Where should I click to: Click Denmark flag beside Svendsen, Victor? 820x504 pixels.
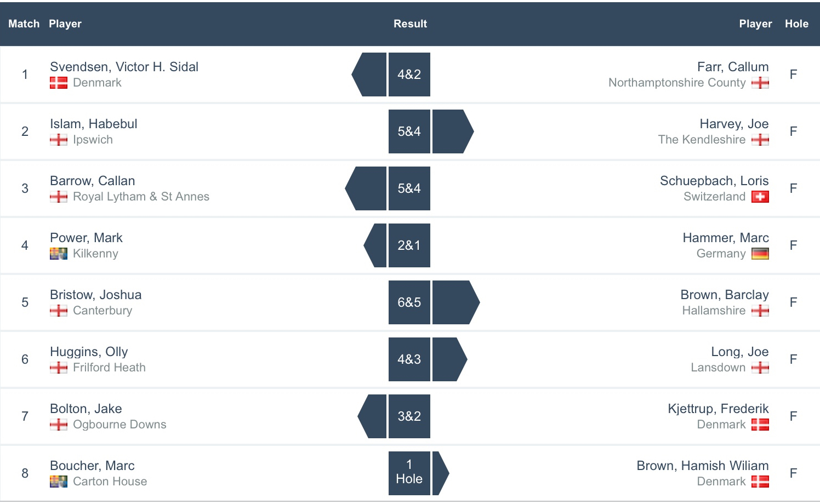(x=58, y=83)
